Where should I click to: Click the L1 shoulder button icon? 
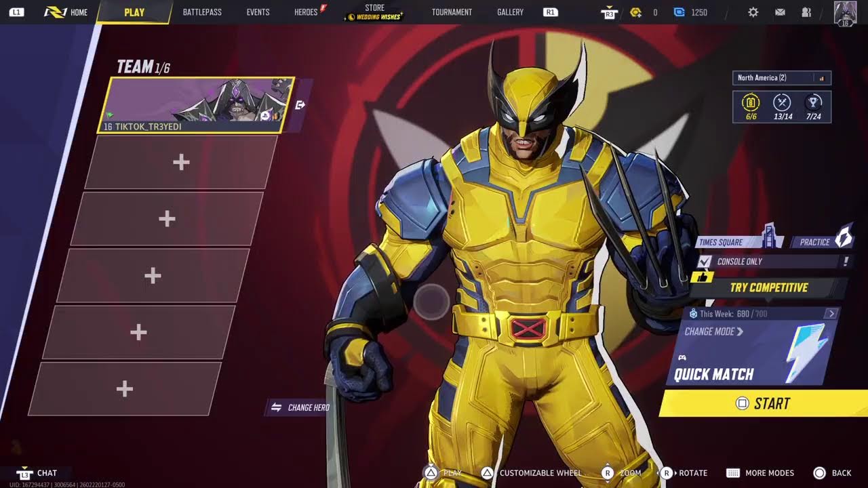pos(17,12)
